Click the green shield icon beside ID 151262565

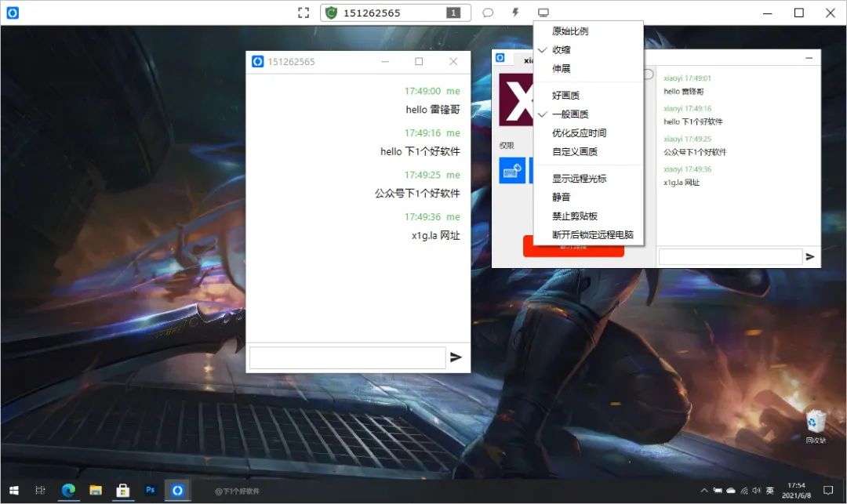pyautogui.click(x=331, y=13)
